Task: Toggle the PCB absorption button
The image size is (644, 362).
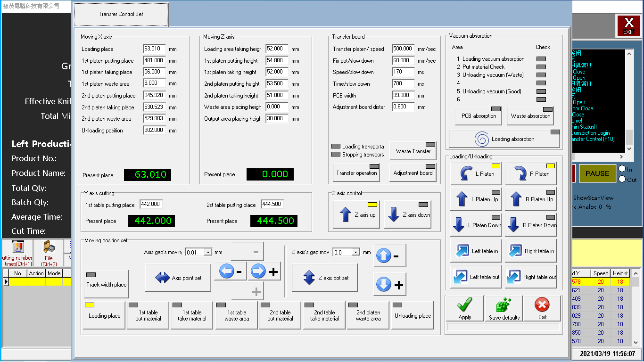Action: pyautogui.click(x=479, y=115)
